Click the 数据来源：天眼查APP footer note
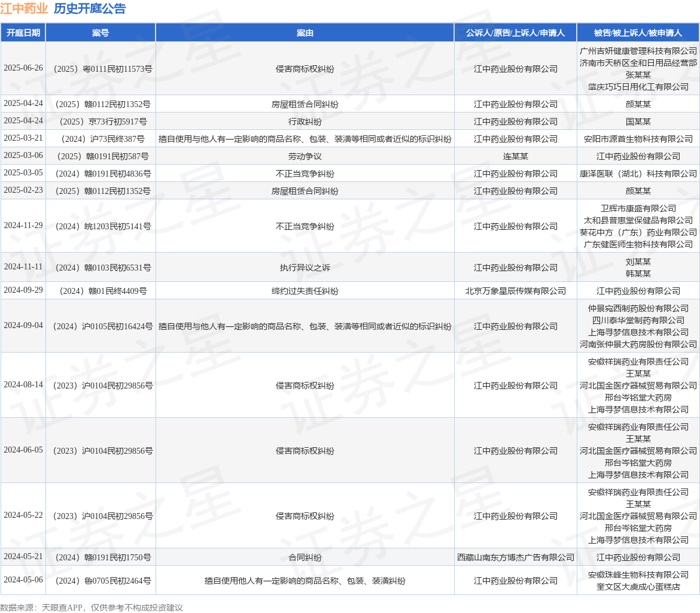This screenshot has height=613, width=700. tap(92, 608)
